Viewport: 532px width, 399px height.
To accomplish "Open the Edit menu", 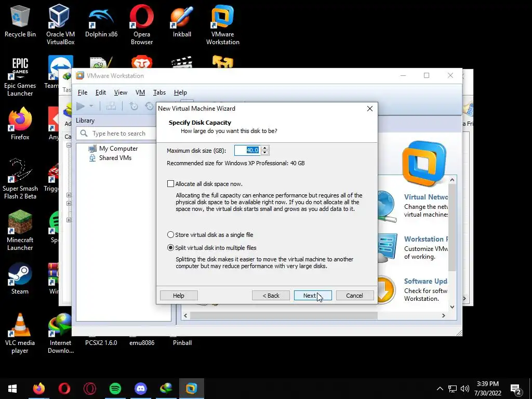I will [x=101, y=92].
